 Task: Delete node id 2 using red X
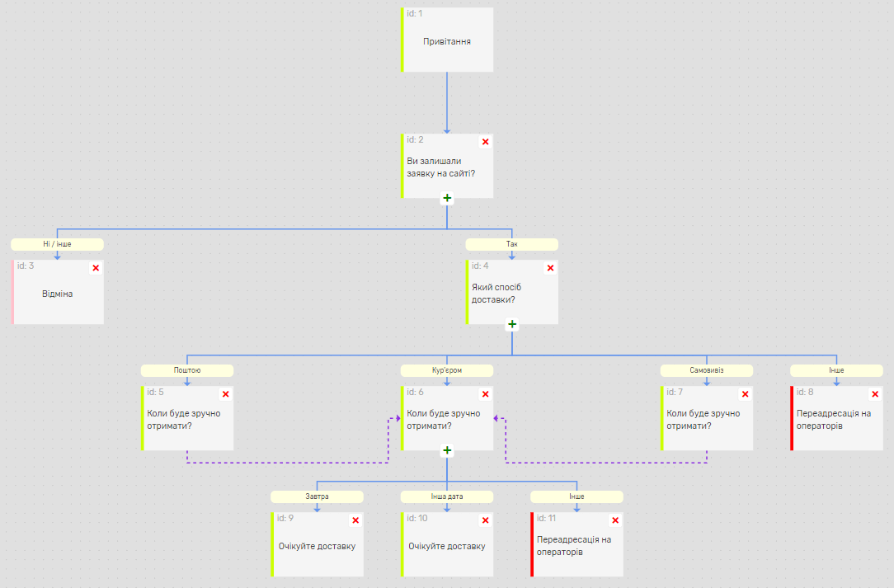(x=485, y=142)
